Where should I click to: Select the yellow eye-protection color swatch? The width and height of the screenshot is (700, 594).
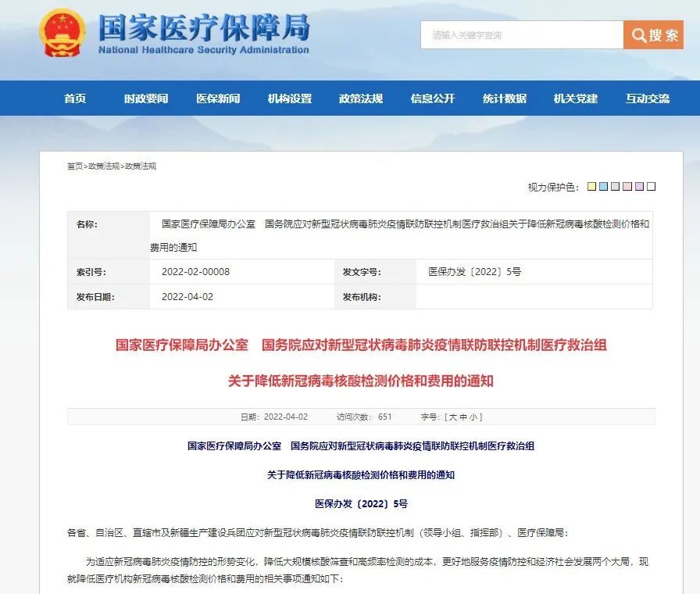tap(591, 186)
